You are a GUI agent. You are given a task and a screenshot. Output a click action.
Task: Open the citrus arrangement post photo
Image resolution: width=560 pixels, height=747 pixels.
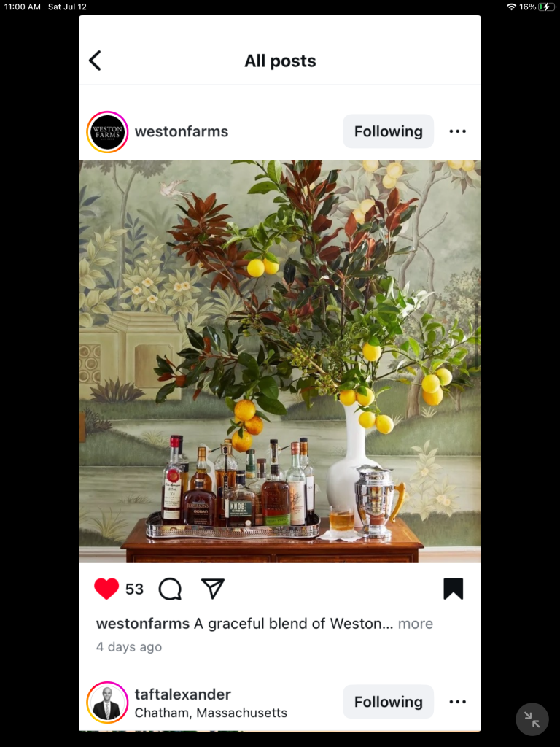pos(280,362)
